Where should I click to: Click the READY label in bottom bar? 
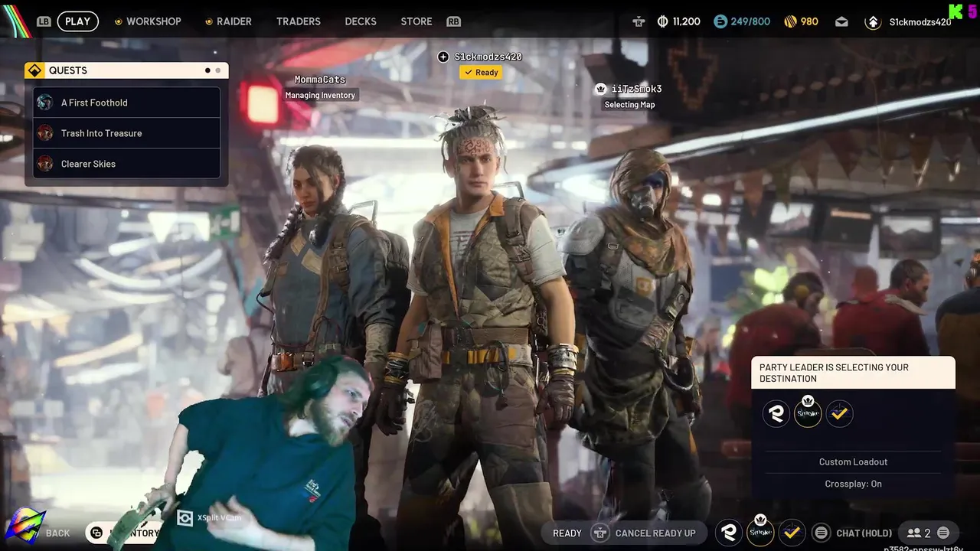click(x=567, y=533)
